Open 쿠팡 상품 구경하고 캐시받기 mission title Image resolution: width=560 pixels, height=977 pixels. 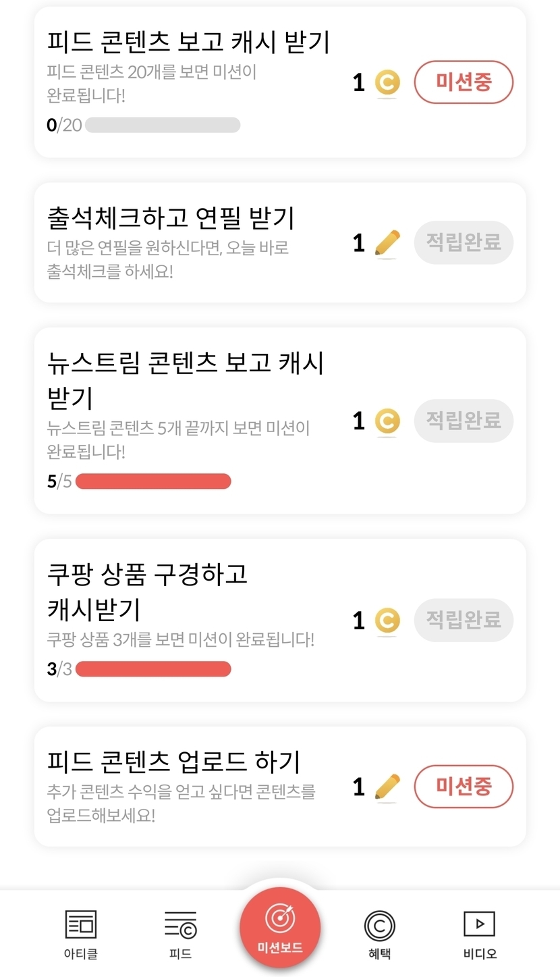(147, 591)
